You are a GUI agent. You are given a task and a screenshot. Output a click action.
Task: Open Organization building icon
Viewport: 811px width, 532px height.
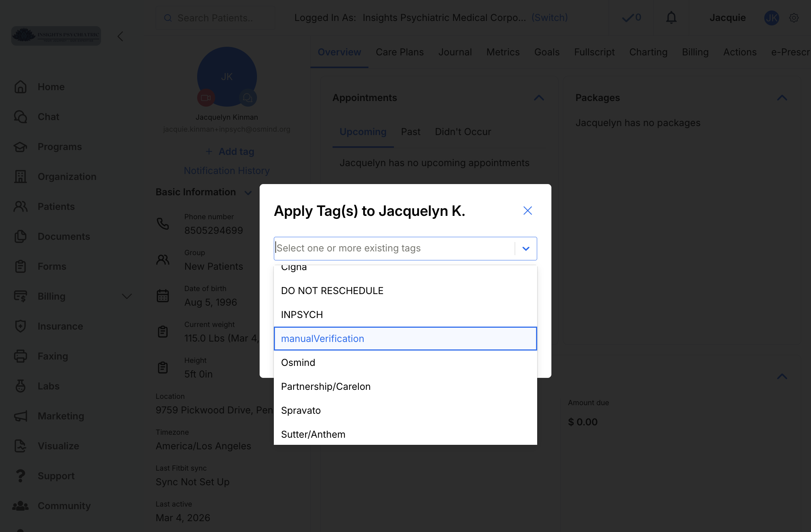(x=21, y=177)
